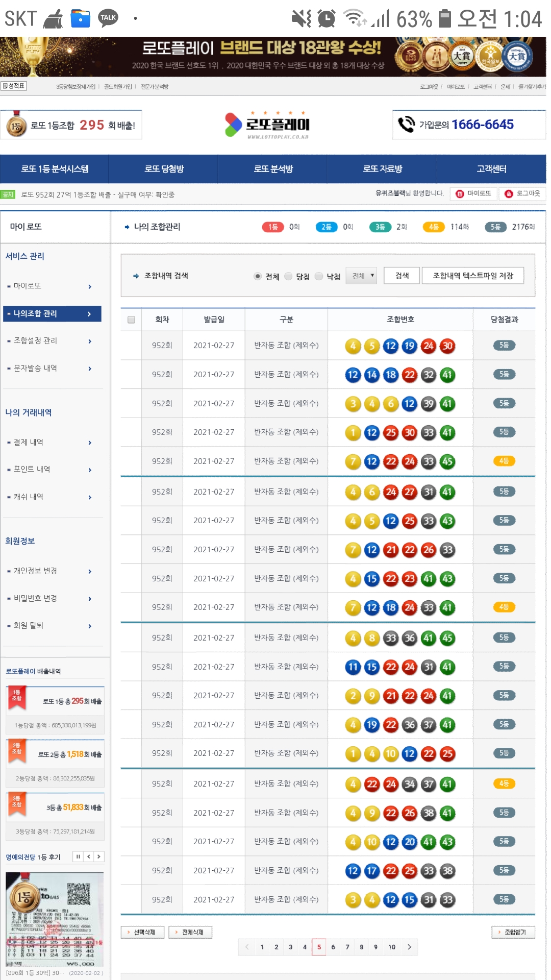Tap the phone icon beside 가입문의
Image resolution: width=551 pixels, height=980 pixels.
point(406,124)
